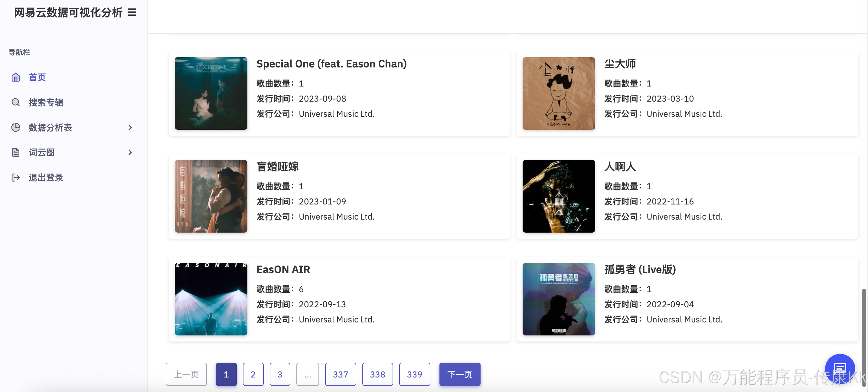Click the magnifier icon for 搜索专辑
868x392 pixels.
tap(15, 102)
